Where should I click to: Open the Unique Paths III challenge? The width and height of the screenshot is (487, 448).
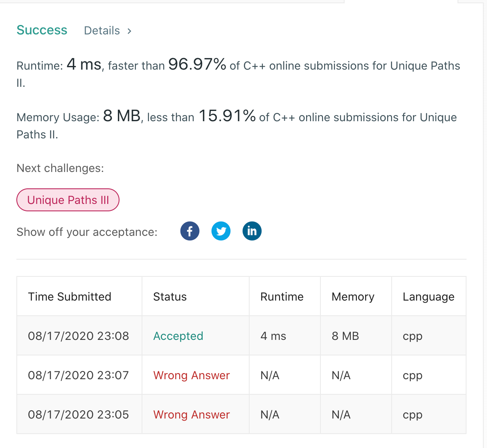tap(68, 200)
